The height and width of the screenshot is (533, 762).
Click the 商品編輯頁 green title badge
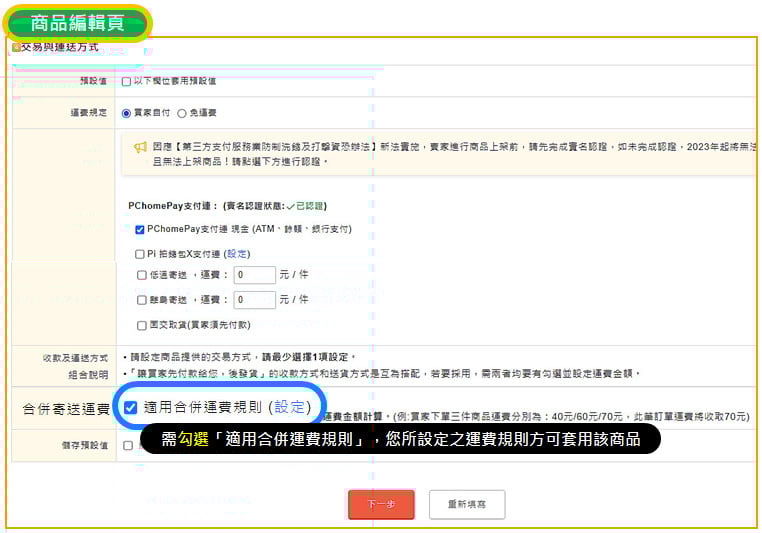tap(77, 23)
